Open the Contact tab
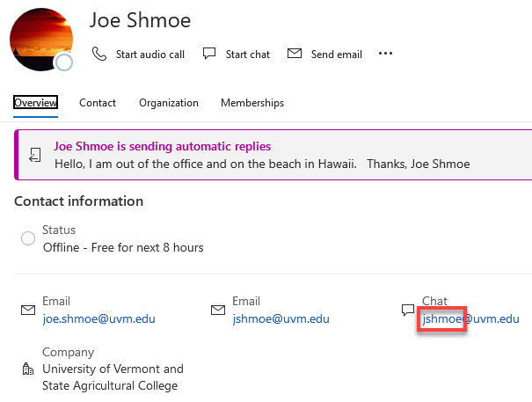 tap(98, 103)
